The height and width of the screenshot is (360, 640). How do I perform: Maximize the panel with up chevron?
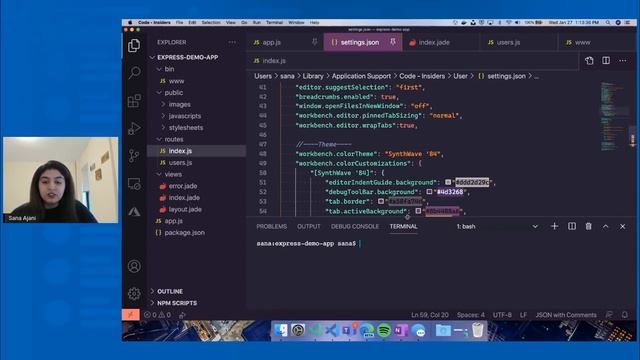click(x=606, y=226)
